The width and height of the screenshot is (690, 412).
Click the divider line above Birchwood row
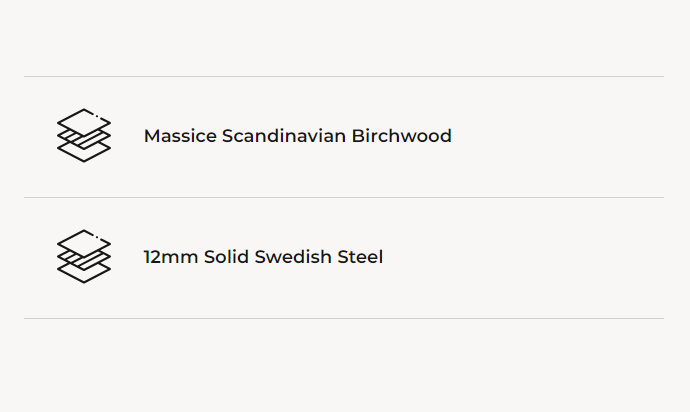click(x=344, y=76)
